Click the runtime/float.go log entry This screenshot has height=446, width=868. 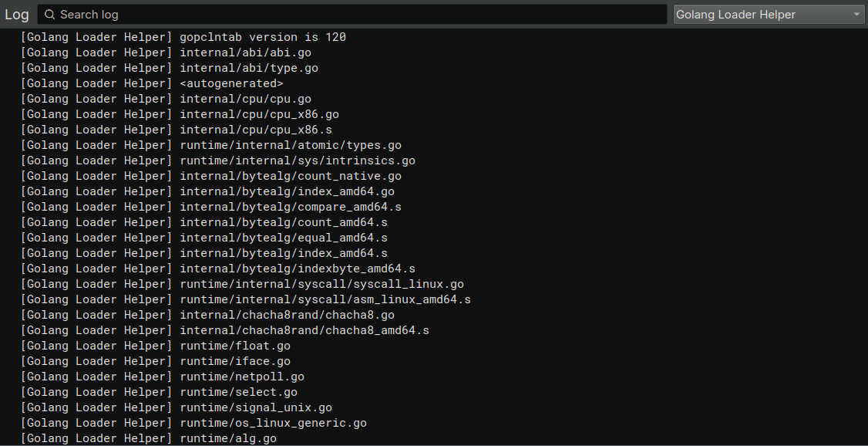(x=156, y=346)
